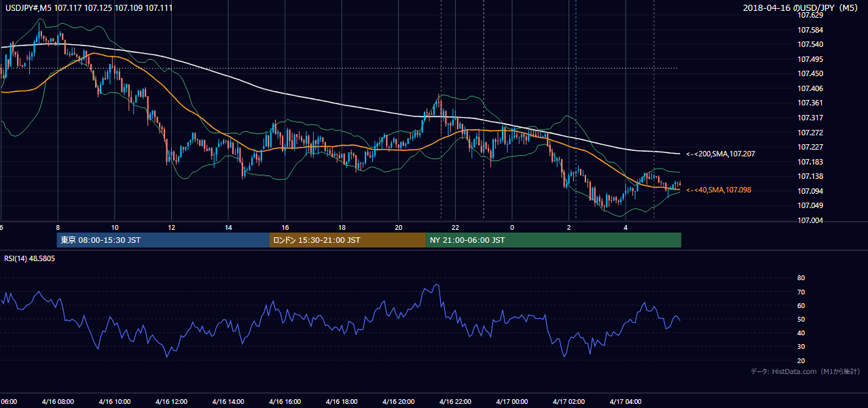
Task: Click the 2018-04-16 のUSD/JPY (M5) chart title
Action: pyautogui.click(x=801, y=7)
